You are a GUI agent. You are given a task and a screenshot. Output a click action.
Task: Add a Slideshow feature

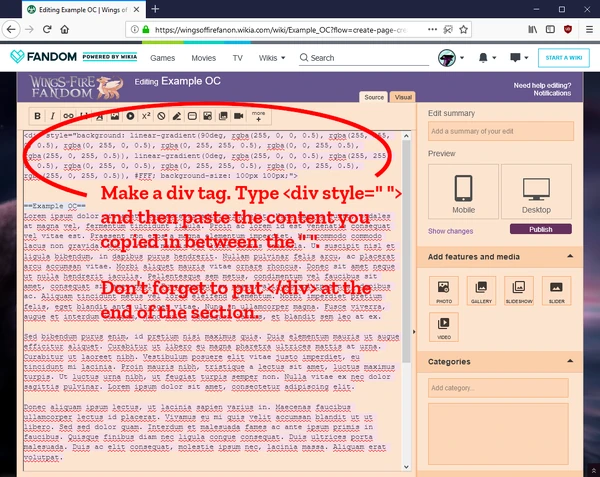519,291
